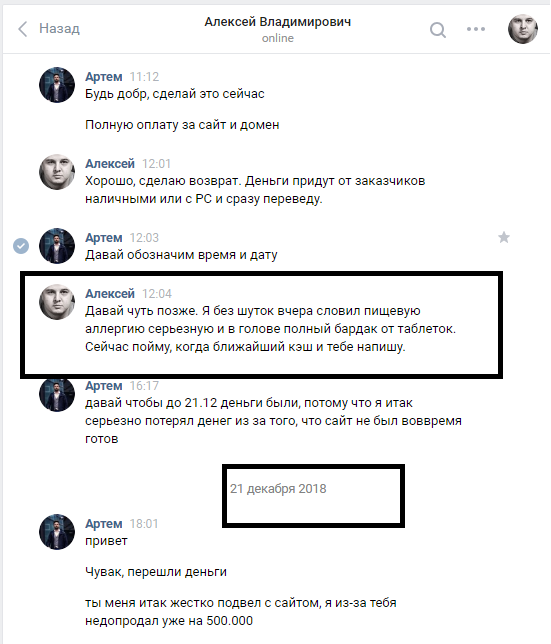Click Артем's avatar at the 18:01 message

click(57, 532)
